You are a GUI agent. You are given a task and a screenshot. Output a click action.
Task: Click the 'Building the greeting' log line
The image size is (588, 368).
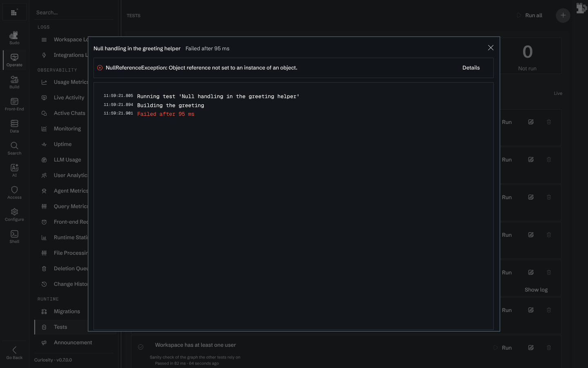pos(170,105)
